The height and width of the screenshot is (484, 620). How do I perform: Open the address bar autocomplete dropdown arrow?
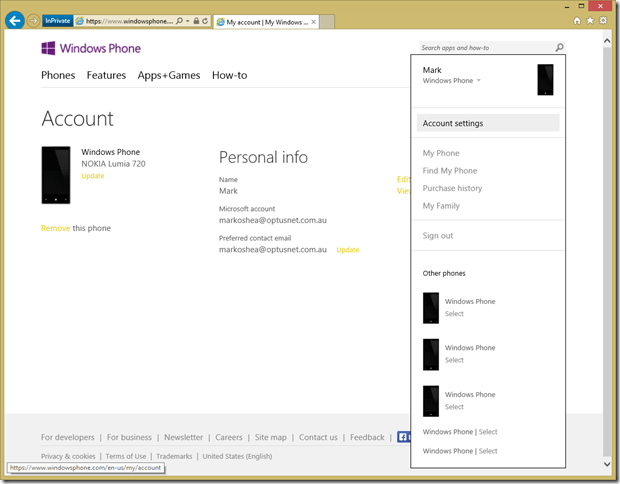(187, 21)
